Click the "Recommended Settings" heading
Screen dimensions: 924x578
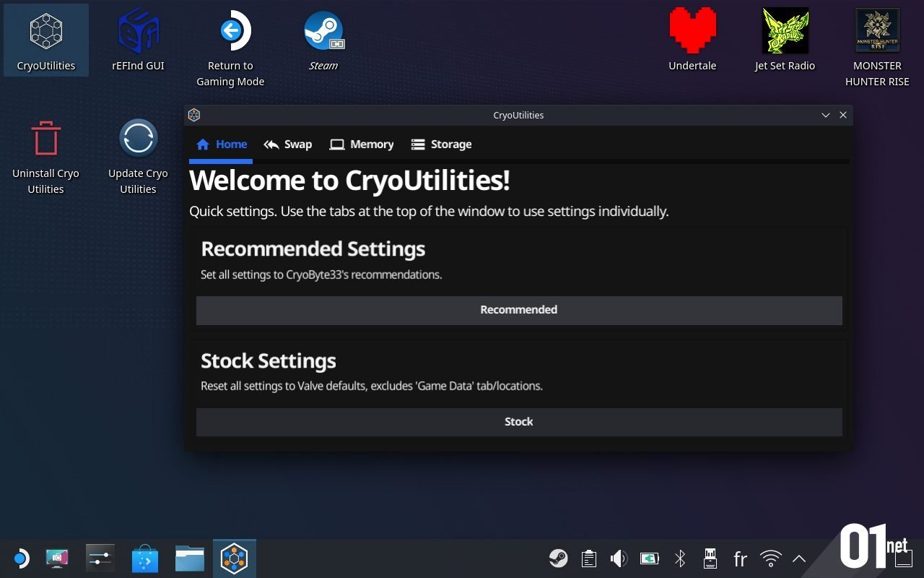click(313, 249)
